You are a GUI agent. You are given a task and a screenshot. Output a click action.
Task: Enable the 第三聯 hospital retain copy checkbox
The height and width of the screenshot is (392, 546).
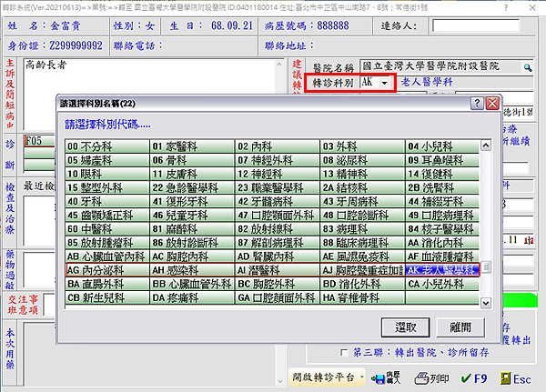pos(343,354)
